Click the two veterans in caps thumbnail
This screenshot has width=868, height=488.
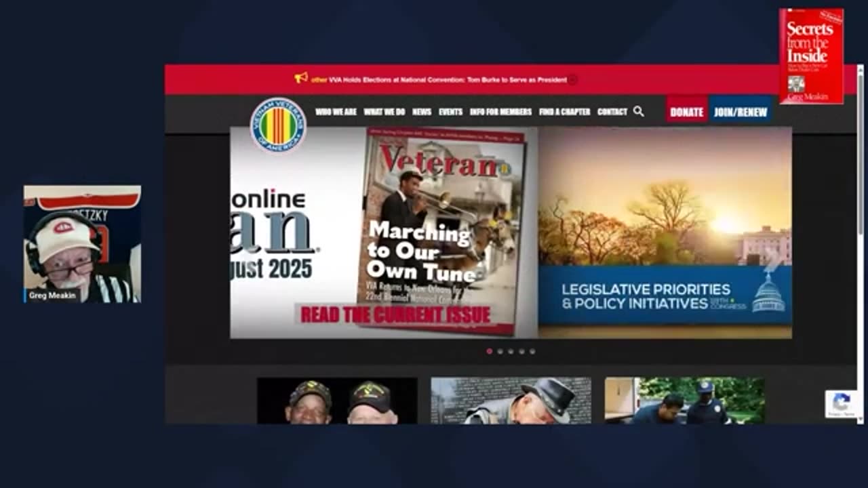click(x=337, y=401)
